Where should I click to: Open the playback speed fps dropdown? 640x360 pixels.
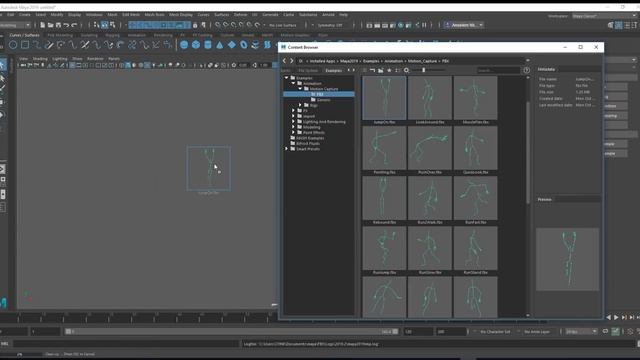coord(581,331)
